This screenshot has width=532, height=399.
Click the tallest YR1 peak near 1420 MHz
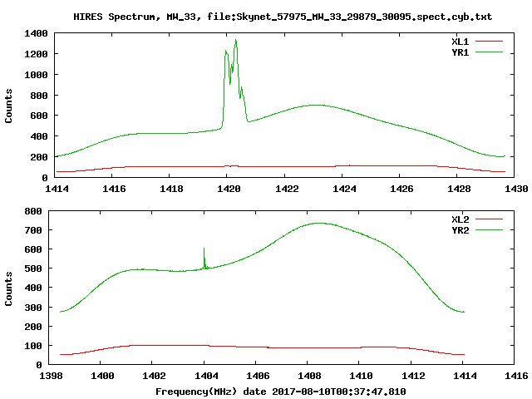[235, 41]
